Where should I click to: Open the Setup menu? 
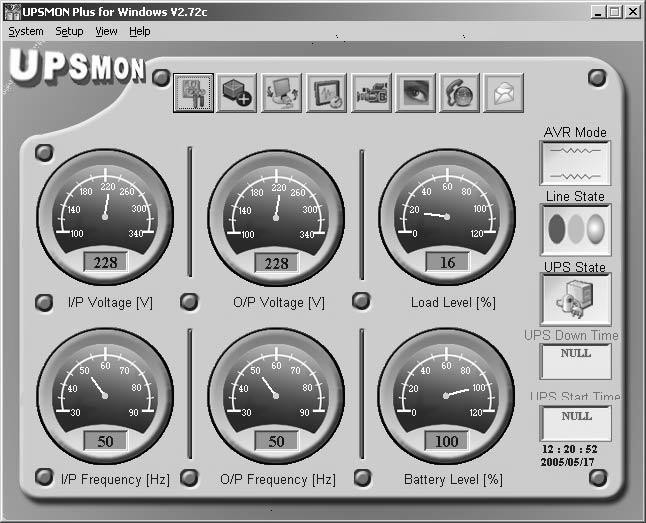coord(69,31)
